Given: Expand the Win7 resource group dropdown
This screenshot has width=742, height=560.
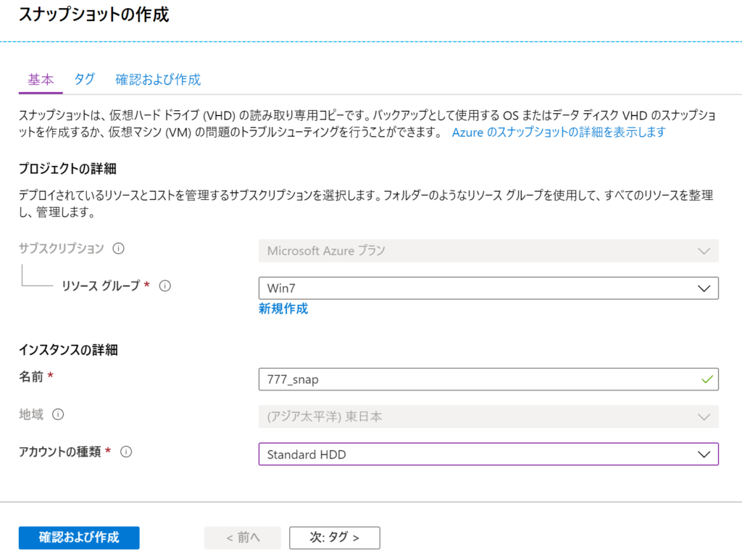Looking at the screenshot, I should 488,288.
